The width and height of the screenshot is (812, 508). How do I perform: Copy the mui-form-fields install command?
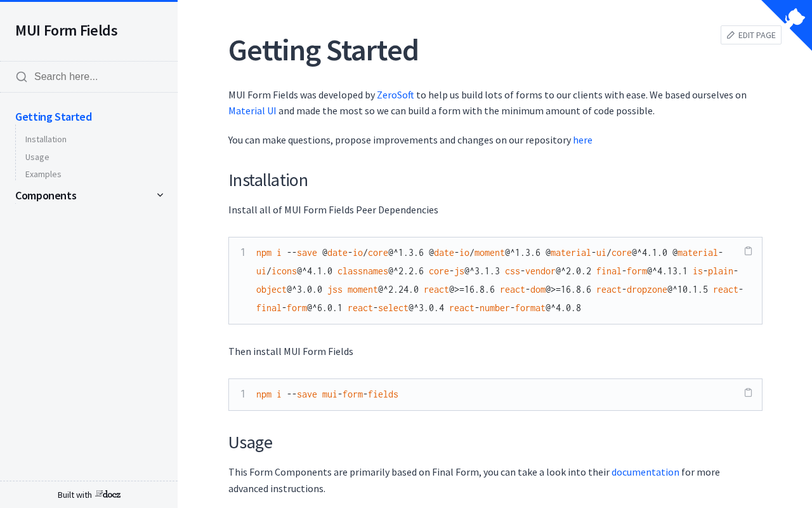click(x=748, y=392)
